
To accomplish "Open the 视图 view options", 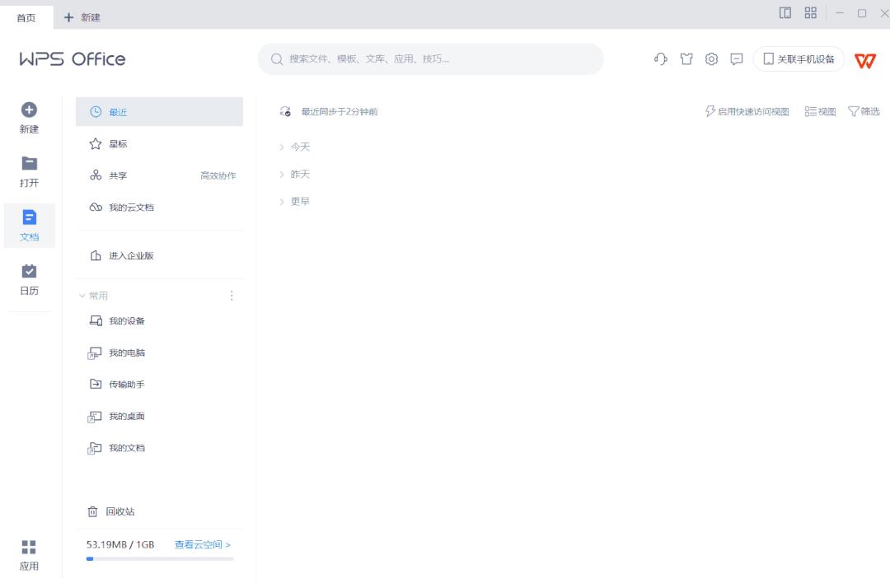I will pyautogui.click(x=820, y=112).
